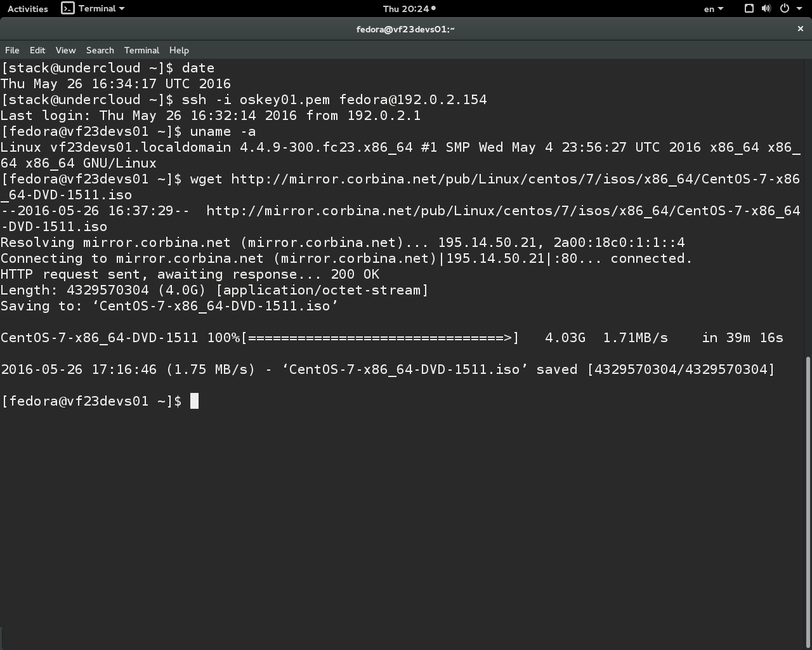The image size is (812, 650).
Task: Click '2016-05-26 17:16:46 (1.75 MB/s)' text
Action: [x=128, y=369]
